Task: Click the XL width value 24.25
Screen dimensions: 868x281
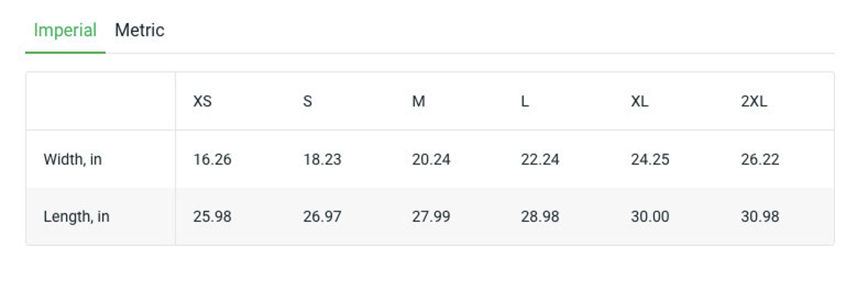Action: [x=650, y=159]
